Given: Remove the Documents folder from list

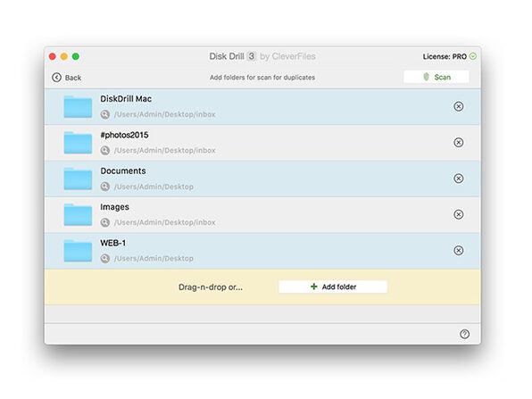Looking at the screenshot, I should (459, 179).
